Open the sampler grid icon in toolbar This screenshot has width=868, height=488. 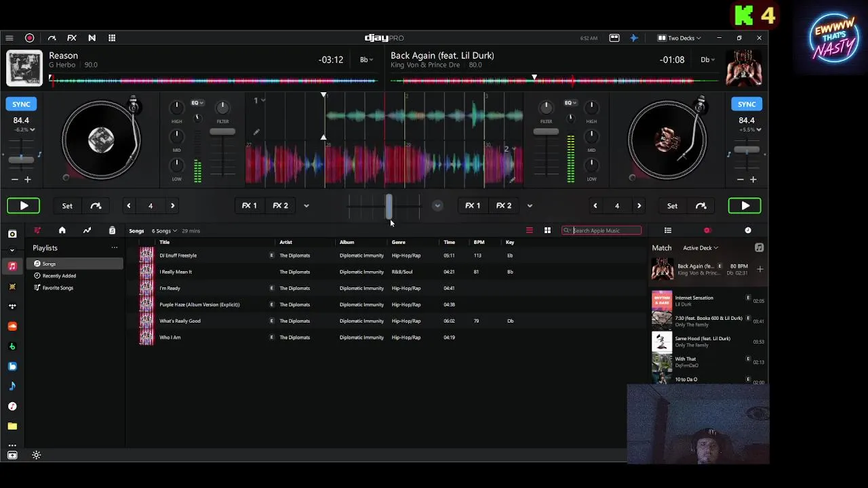tap(112, 38)
